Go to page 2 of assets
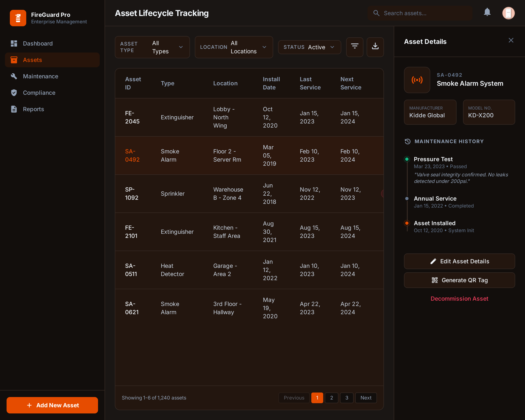The height and width of the screenshot is (420, 525). (331, 398)
